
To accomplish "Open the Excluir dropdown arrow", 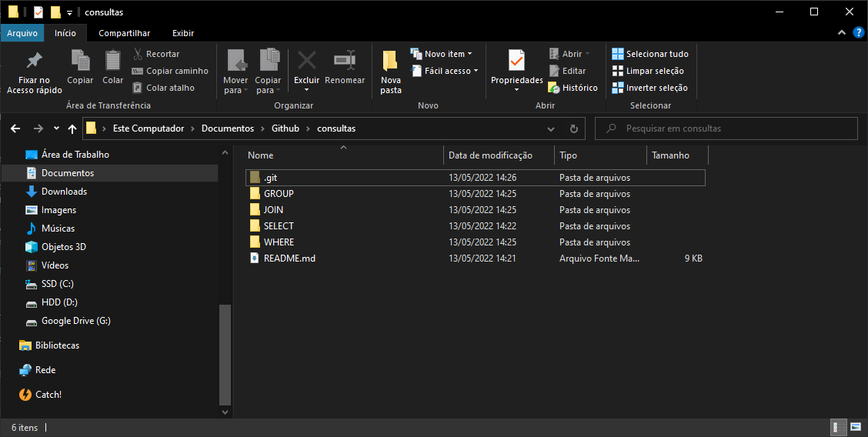I will [307, 90].
